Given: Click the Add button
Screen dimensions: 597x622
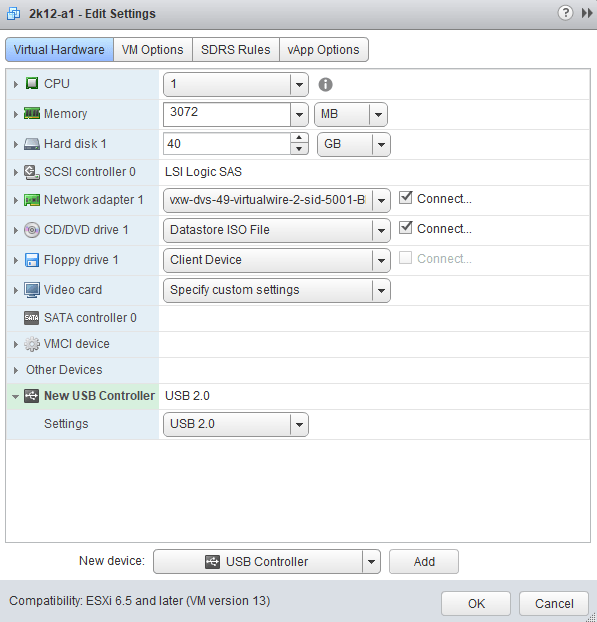Looking at the screenshot, I should pos(424,562).
